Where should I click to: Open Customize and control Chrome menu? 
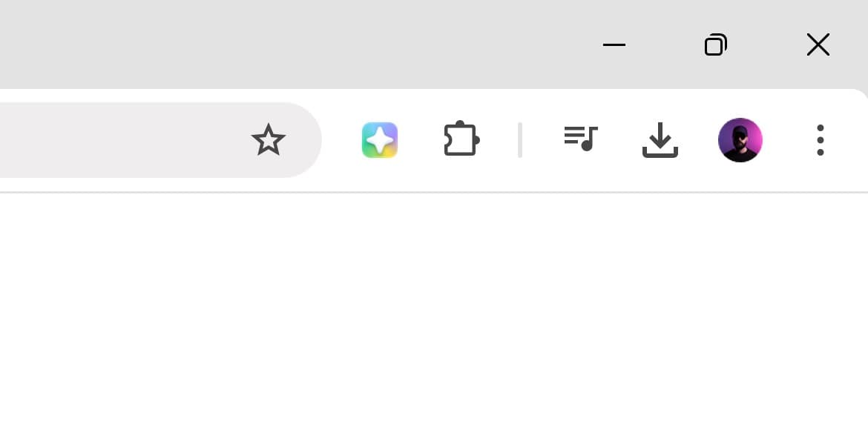point(821,140)
